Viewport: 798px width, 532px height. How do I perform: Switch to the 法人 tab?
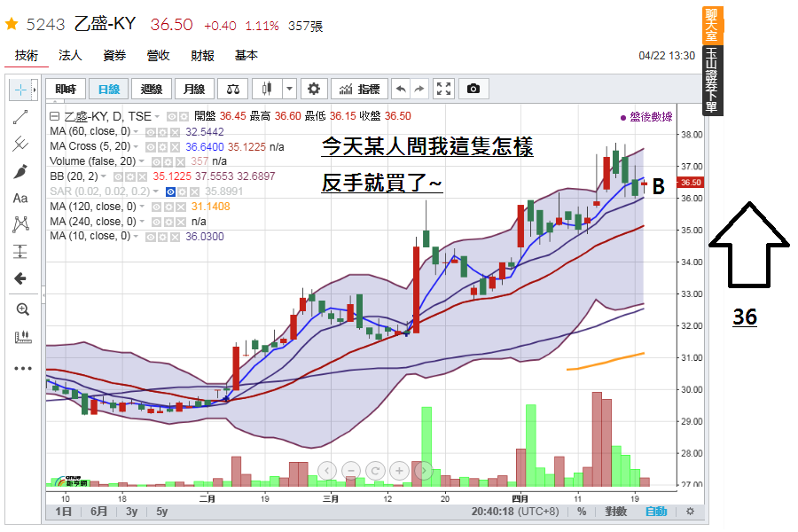click(x=70, y=56)
